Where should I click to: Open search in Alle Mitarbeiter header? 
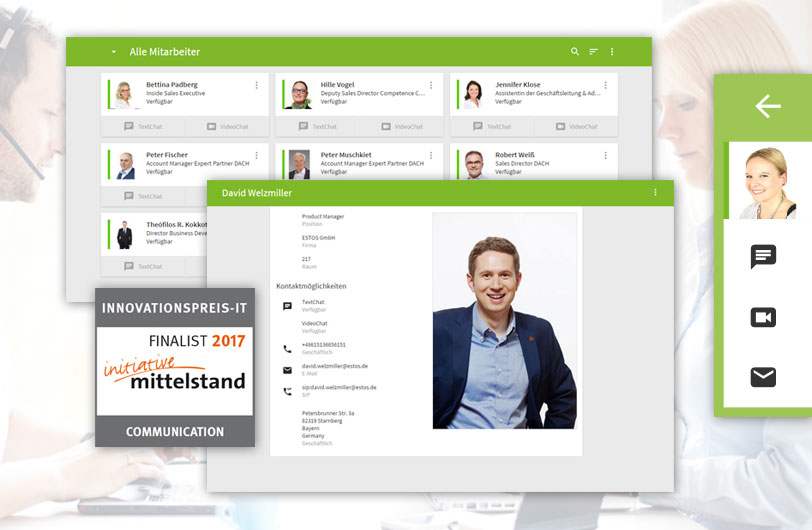[575, 51]
